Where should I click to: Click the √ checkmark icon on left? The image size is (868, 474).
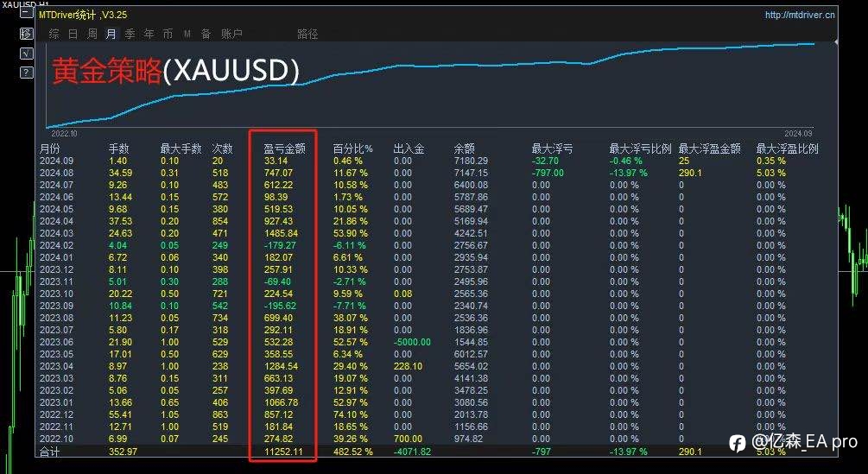[27, 53]
